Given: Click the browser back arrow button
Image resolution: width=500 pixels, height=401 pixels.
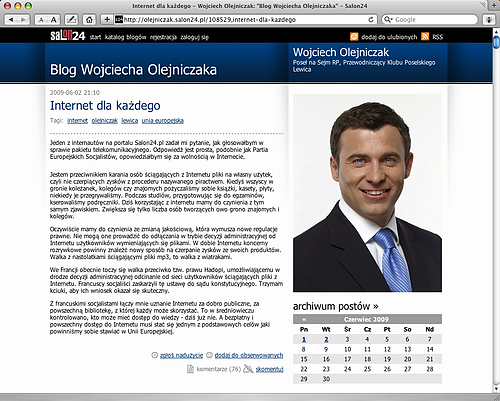Looking at the screenshot, I should 11,20.
